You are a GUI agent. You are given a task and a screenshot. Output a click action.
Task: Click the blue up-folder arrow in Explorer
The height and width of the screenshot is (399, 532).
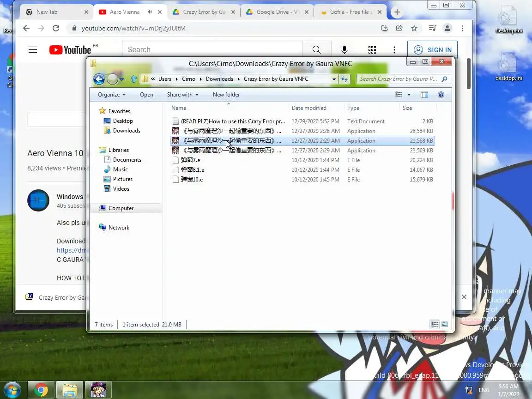[x=133, y=79]
